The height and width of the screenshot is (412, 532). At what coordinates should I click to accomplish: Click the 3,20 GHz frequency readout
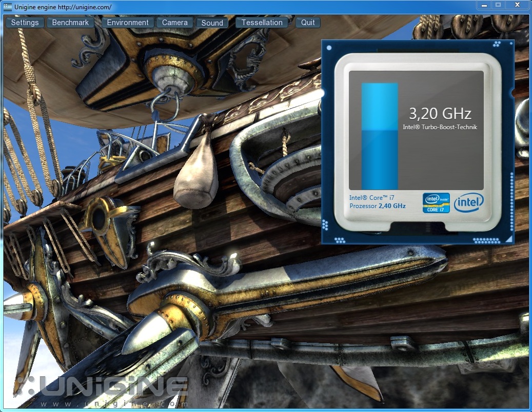coord(440,113)
